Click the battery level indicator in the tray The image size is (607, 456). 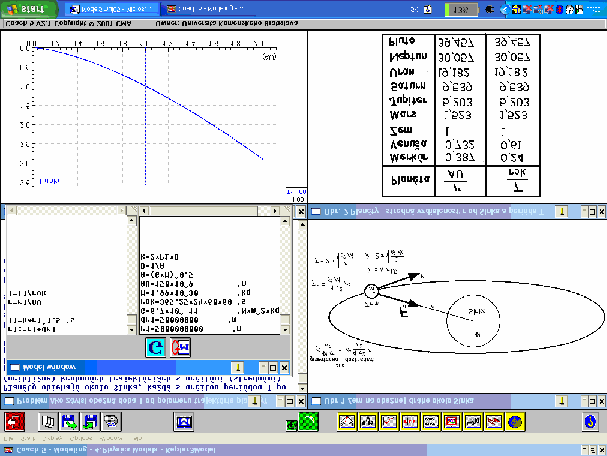pos(461,9)
